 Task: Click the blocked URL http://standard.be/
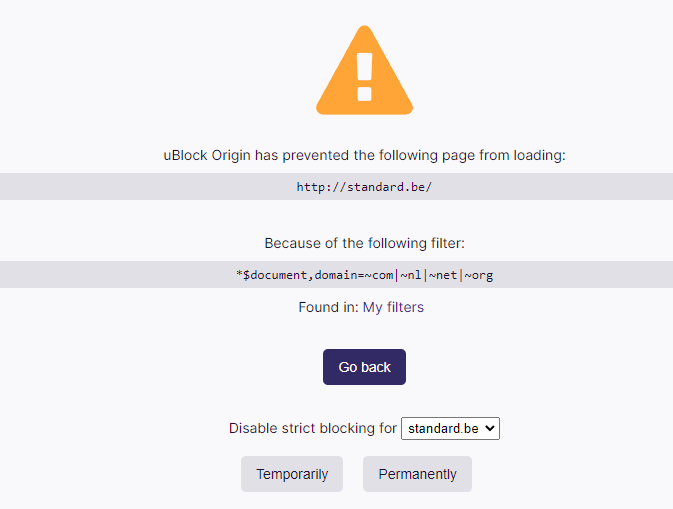pyautogui.click(x=364, y=187)
